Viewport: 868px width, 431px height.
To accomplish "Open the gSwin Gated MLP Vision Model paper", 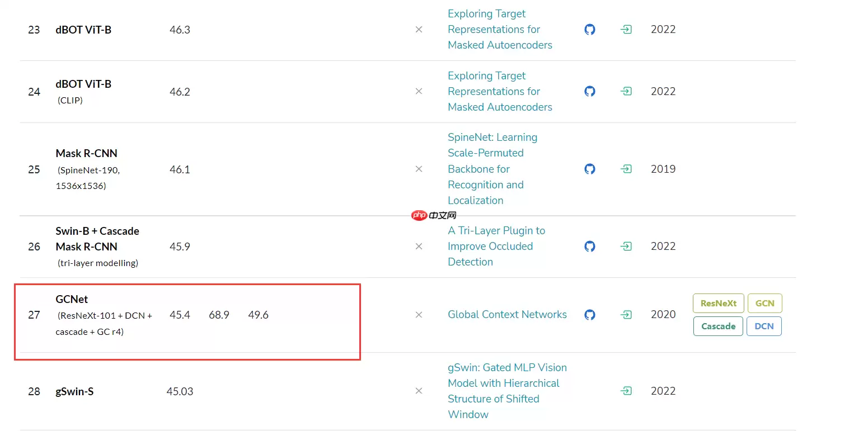I will click(x=507, y=391).
